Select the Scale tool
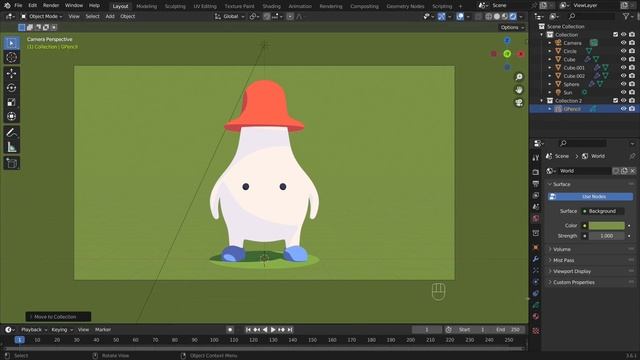This screenshot has width=640, height=360. [11, 102]
